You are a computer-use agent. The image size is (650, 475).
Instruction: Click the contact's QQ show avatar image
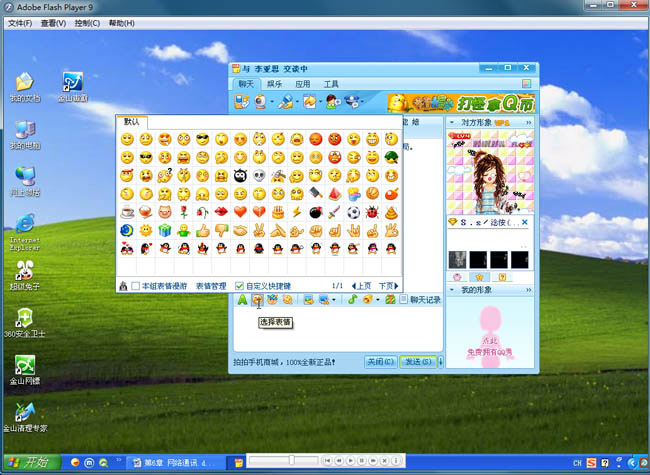[x=490, y=172]
